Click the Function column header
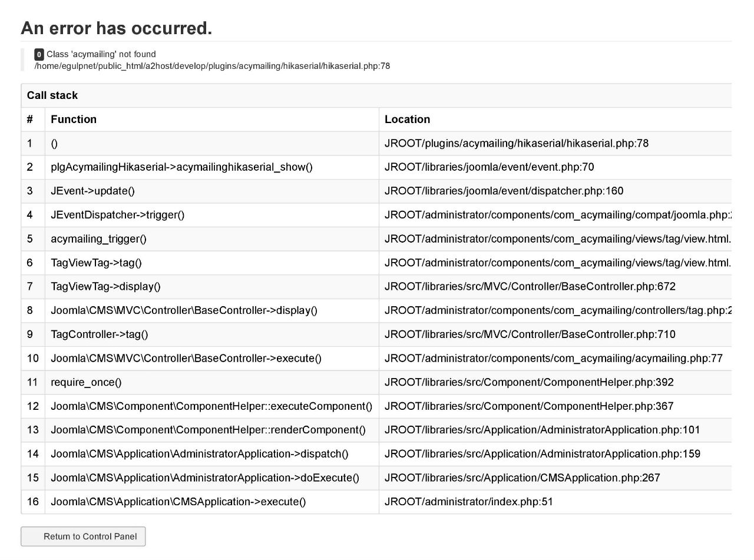754x560 pixels. click(74, 120)
